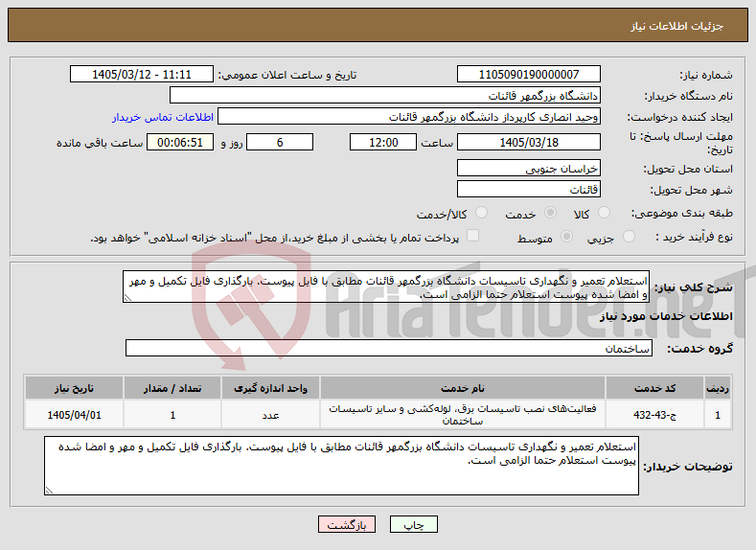Click the announcement date field 1405/03/12 - 11:11
Viewport: 756px width, 550px height.
142,74
